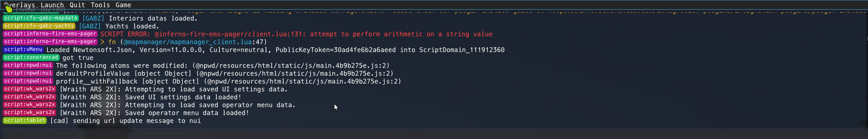Click the console command input field

click(x=434, y=134)
